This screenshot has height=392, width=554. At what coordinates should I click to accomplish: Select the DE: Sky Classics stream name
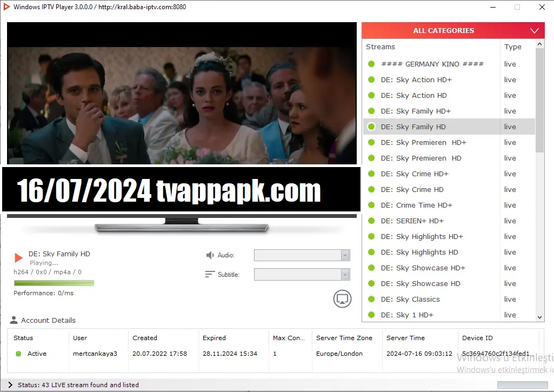click(x=410, y=300)
